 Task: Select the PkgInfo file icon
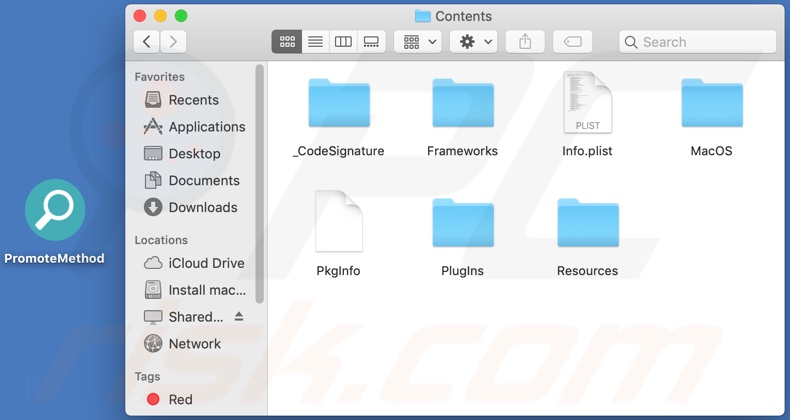[339, 221]
